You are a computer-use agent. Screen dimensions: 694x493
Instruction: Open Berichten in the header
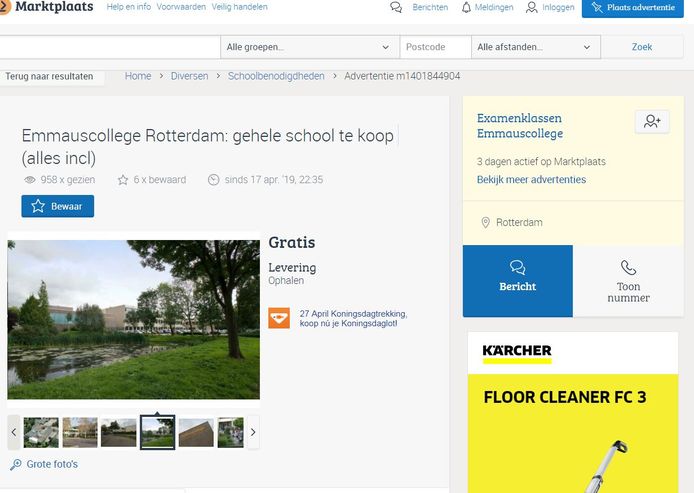point(430,8)
